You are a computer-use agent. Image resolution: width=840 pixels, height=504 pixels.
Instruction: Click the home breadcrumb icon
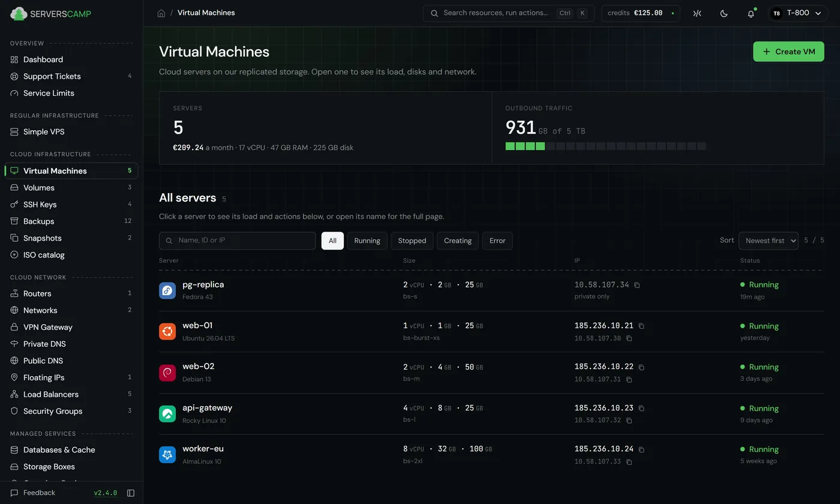coord(161,13)
